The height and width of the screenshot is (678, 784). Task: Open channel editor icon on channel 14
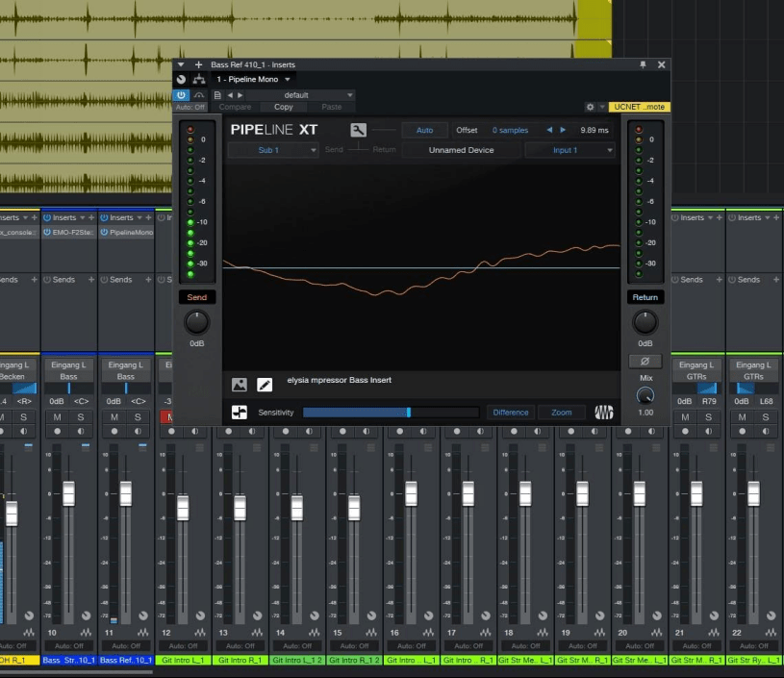click(315, 615)
